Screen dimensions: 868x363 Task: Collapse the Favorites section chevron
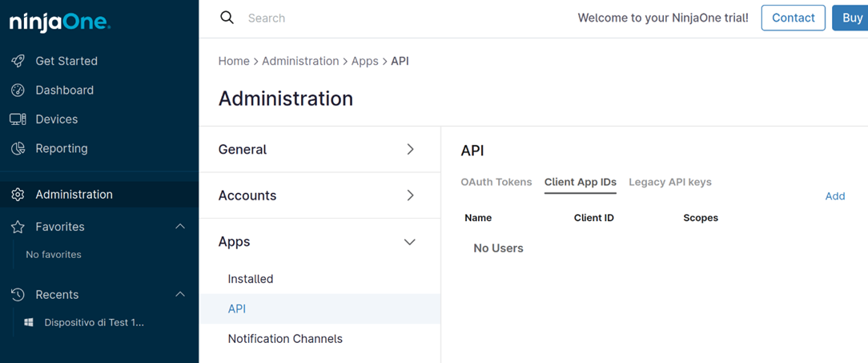[180, 226]
